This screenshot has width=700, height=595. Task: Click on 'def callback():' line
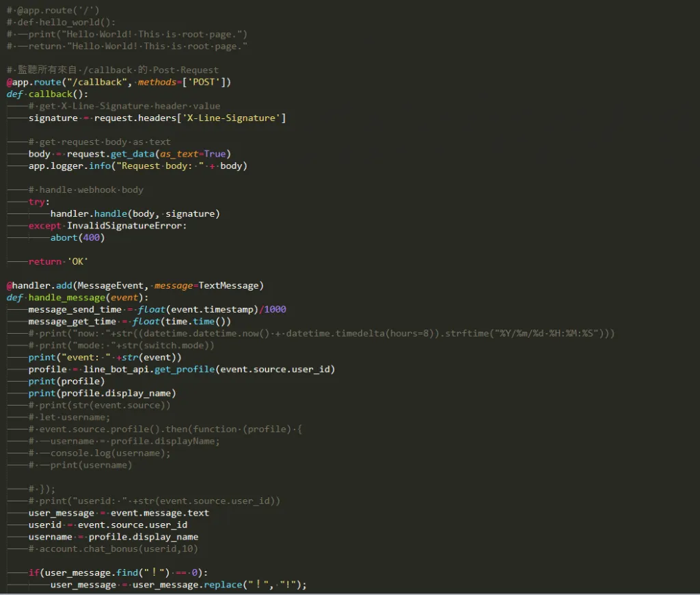pyautogui.click(x=47, y=94)
